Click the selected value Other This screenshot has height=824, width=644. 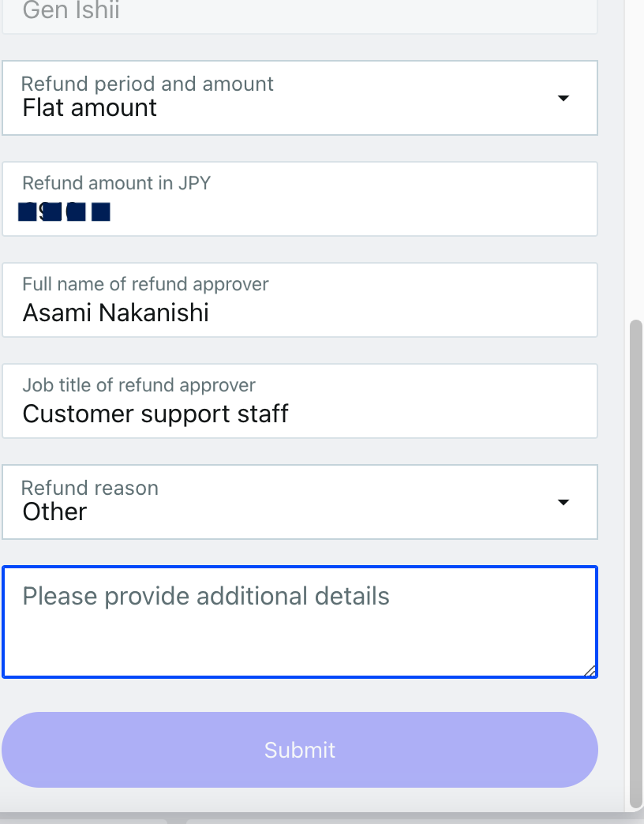(x=54, y=512)
